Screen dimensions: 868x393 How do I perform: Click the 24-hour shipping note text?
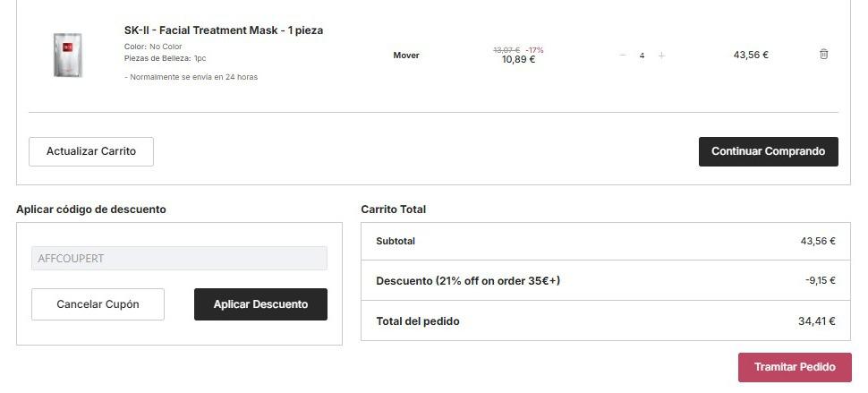pos(191,77)
